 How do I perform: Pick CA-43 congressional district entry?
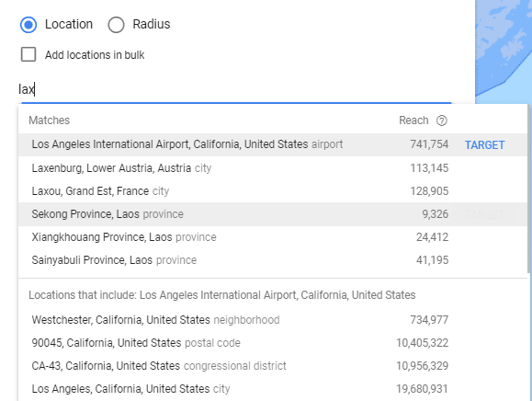tap(235, 366)
